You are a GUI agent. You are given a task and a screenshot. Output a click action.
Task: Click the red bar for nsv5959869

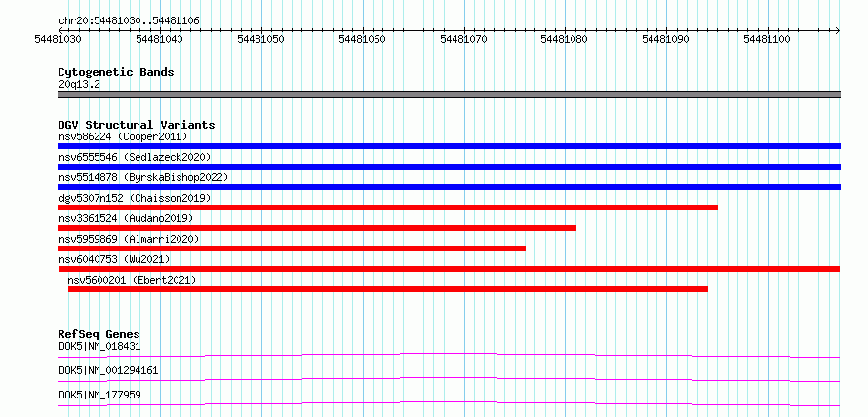[x=292, y=248]
